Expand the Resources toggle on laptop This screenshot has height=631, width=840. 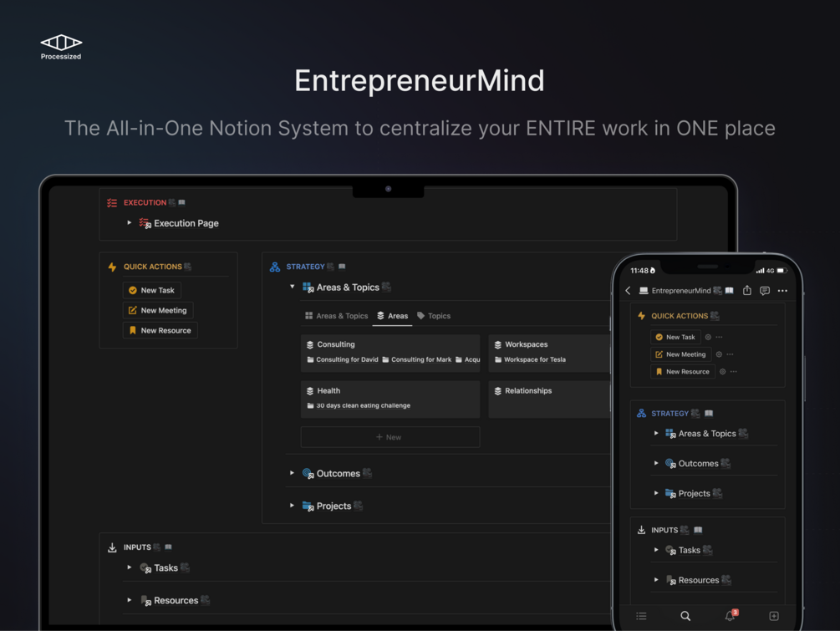pyautogui.click(x=129, y=600)
